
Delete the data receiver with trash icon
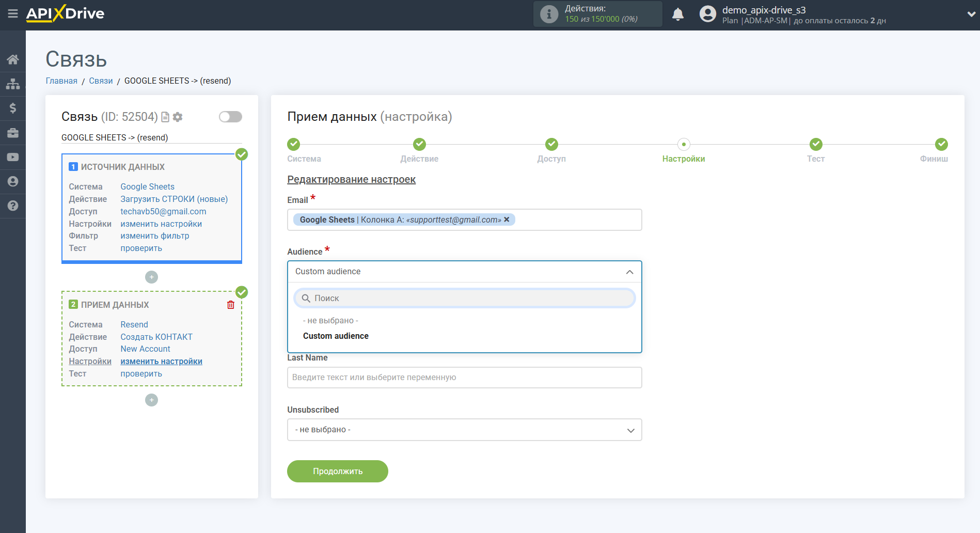[231, 305]
